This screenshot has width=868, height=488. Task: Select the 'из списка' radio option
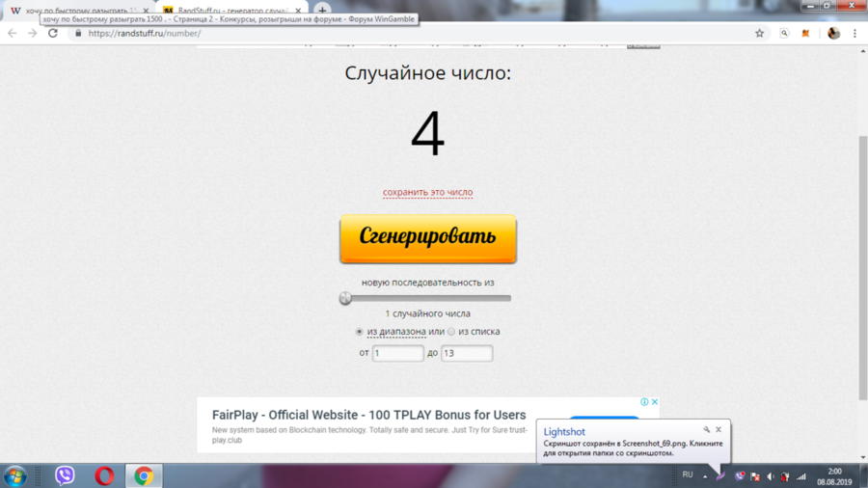pos(451,332)
